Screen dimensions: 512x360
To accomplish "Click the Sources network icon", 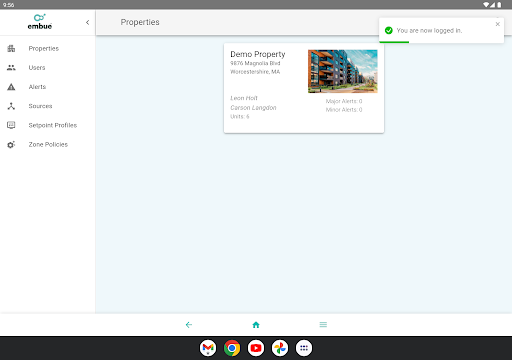I will click(11, 106).
